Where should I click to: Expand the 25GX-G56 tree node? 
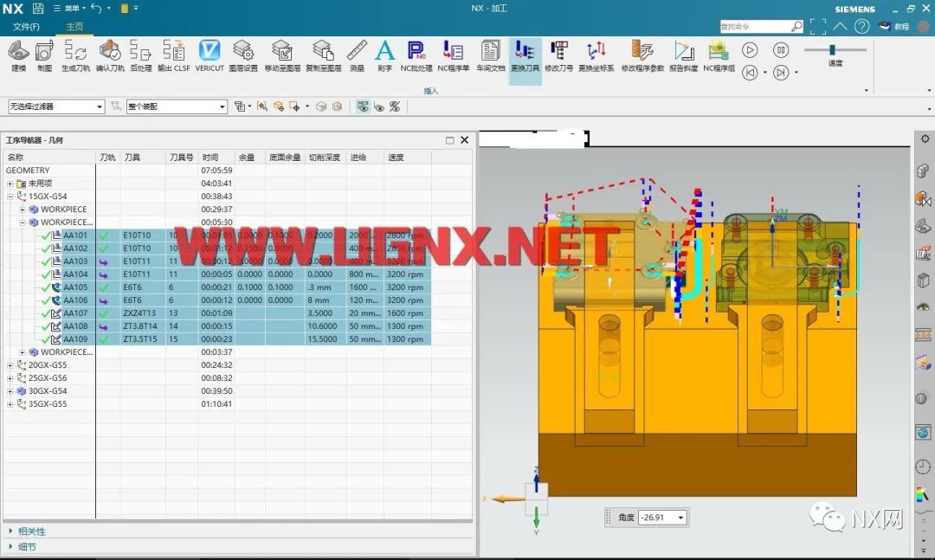click(x=10, y=378)
